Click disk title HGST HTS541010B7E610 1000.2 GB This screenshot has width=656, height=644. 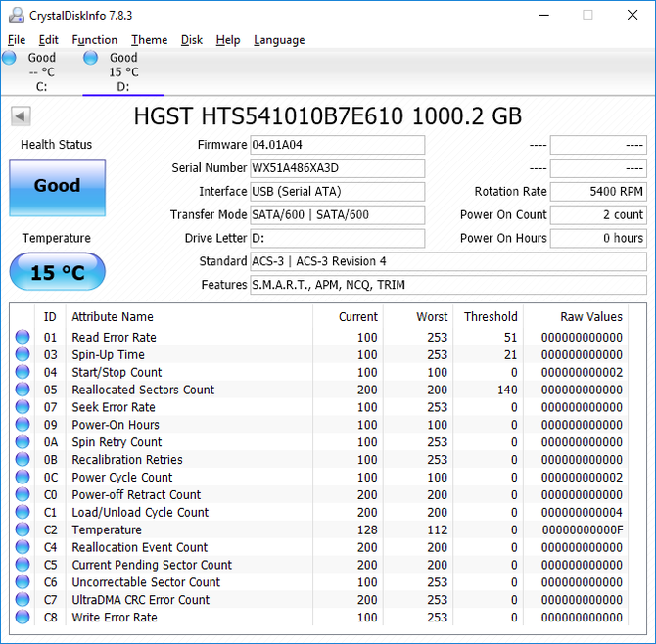click(328, 115)
